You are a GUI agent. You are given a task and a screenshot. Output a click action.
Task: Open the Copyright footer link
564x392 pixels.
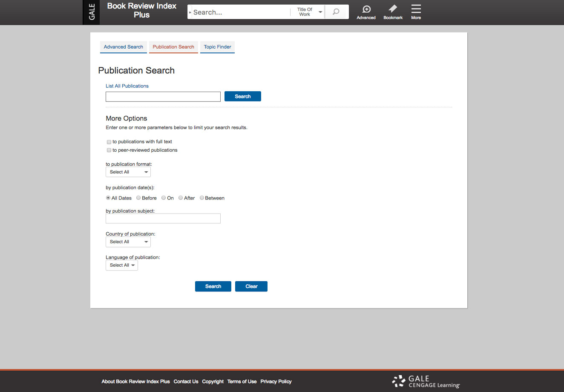click(x=213, y=382)
